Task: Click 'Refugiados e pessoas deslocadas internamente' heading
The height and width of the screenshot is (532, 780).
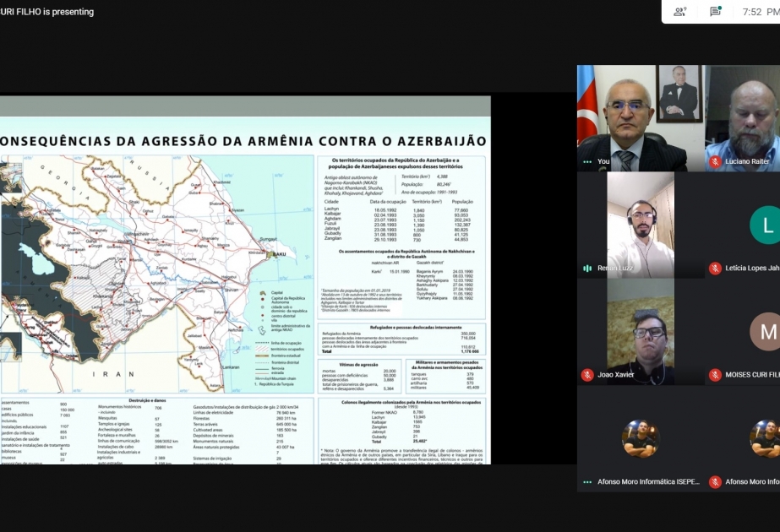Action: (x=416, y=328)
